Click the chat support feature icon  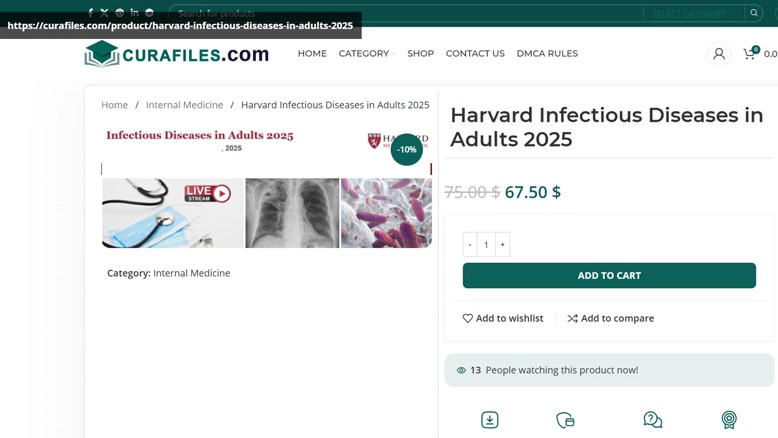[x=652, y=420]
